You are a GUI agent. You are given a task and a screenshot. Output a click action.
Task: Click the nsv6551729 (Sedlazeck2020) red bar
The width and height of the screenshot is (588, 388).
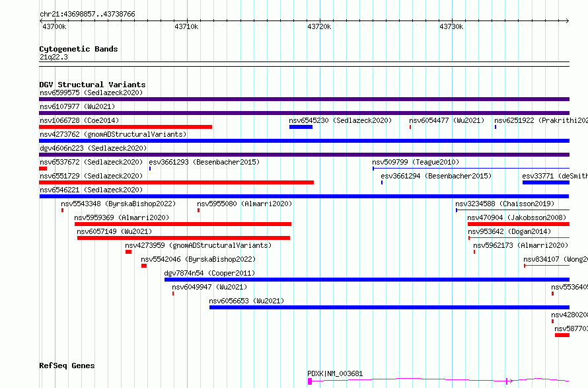coord(176,182)
